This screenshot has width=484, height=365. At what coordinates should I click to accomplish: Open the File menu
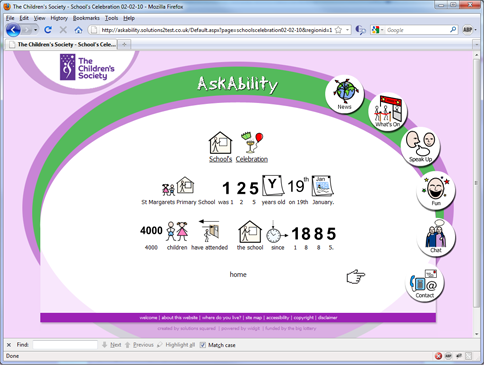(10, 18)
